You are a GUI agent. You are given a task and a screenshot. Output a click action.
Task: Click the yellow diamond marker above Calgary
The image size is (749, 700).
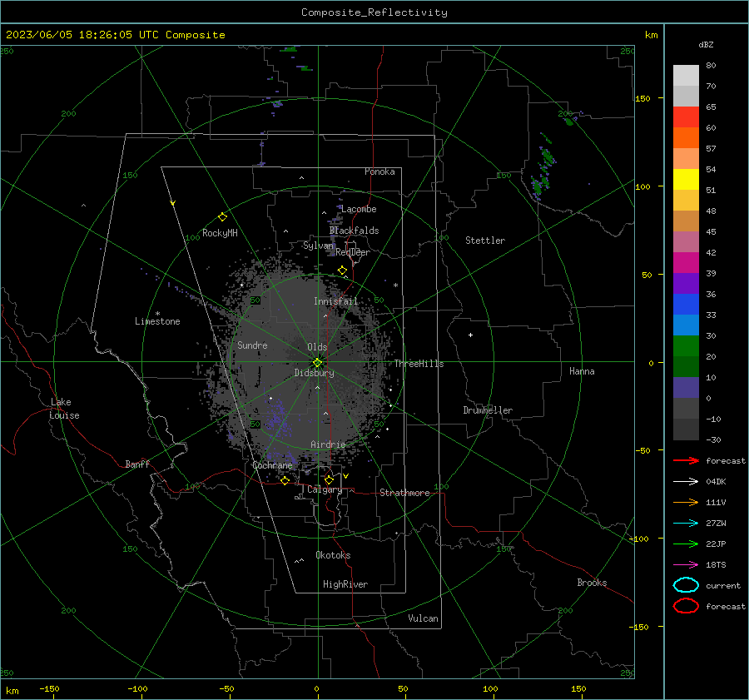point(329,479)
